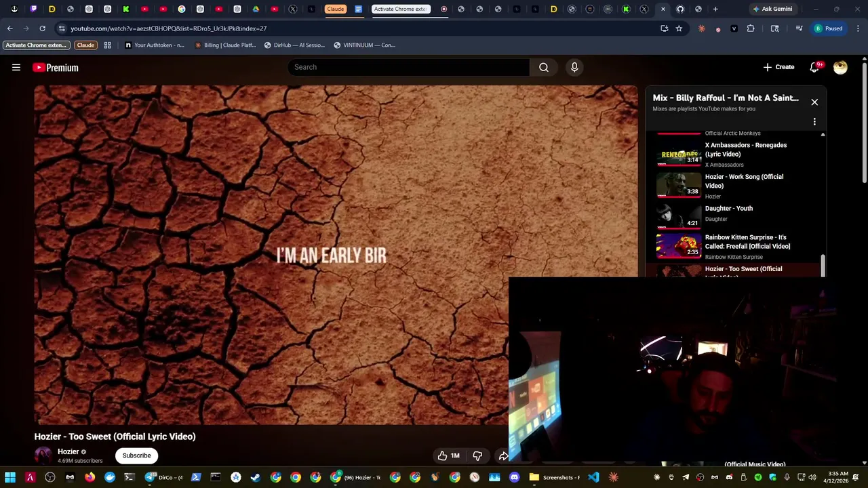Image resolution: width=868 pixels, height=488 pixels.
Task: Open the DirHub — AI Sessio... bookmark
Action: pos(295,45)
